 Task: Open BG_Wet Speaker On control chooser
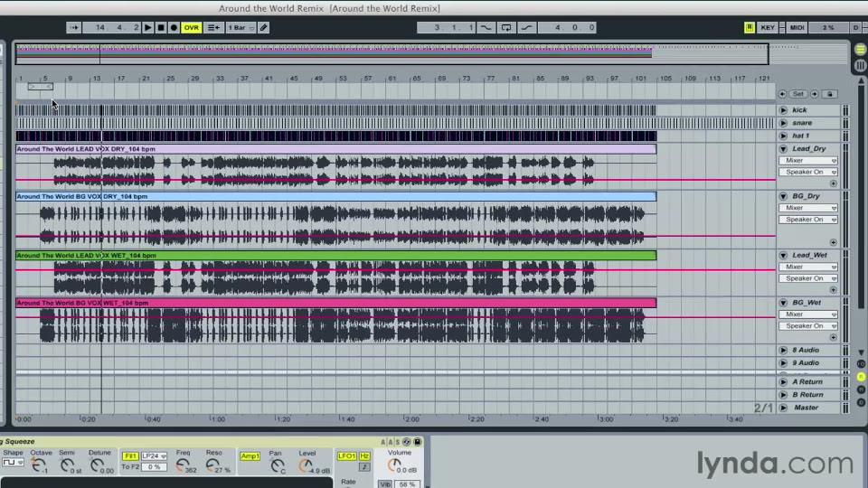[808, 326]
